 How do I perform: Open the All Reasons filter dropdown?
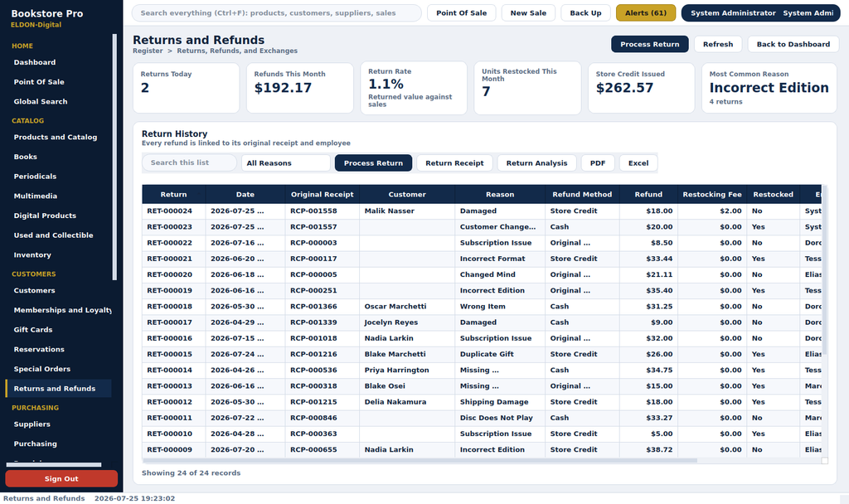285,163
